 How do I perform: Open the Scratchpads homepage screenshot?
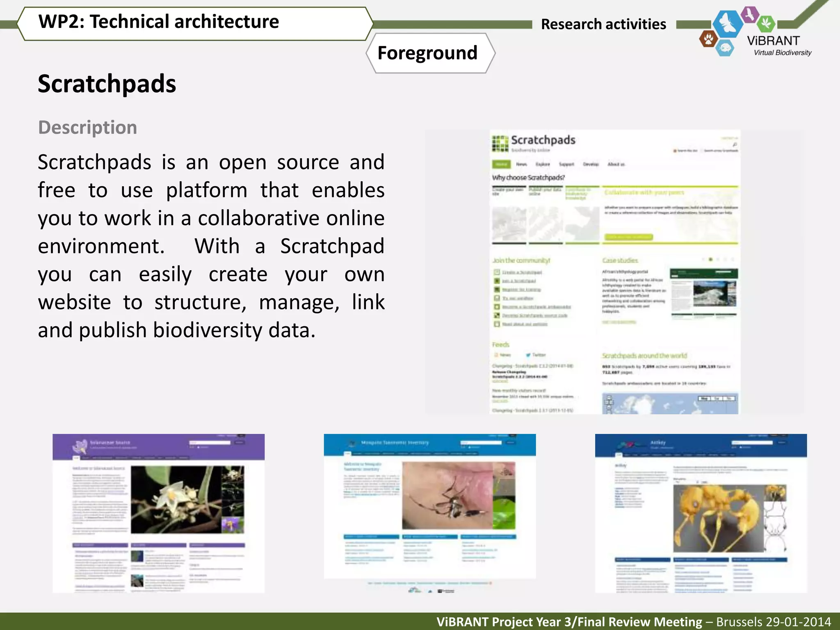coord(614,272)
